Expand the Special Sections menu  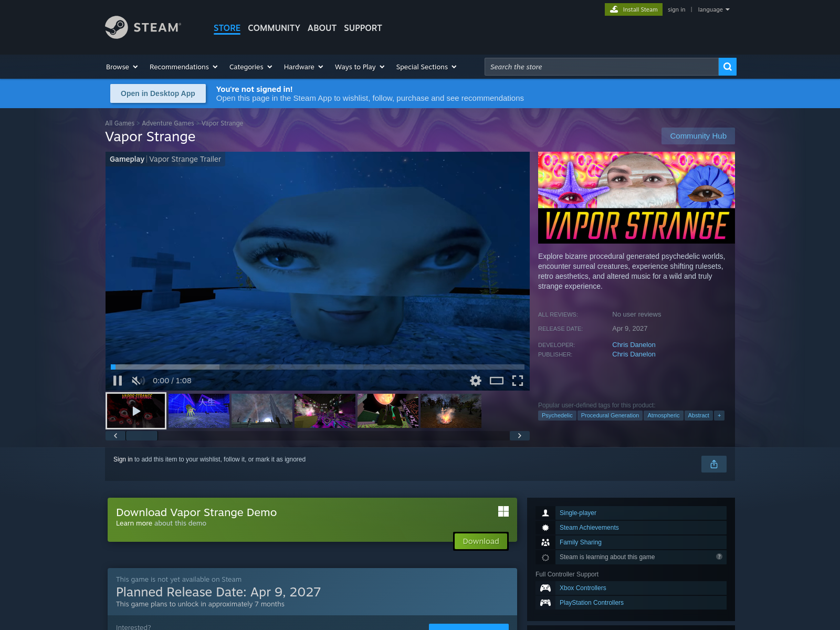click(426, 67)
